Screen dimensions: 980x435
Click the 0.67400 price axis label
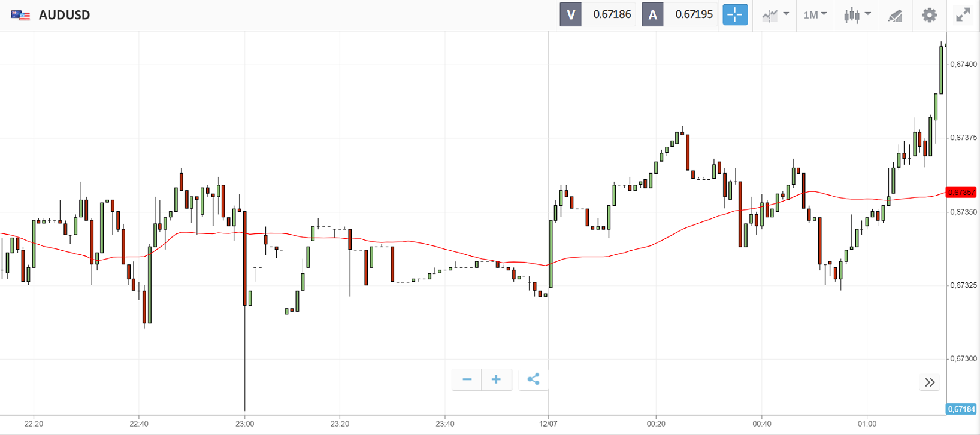pos(963,64)
